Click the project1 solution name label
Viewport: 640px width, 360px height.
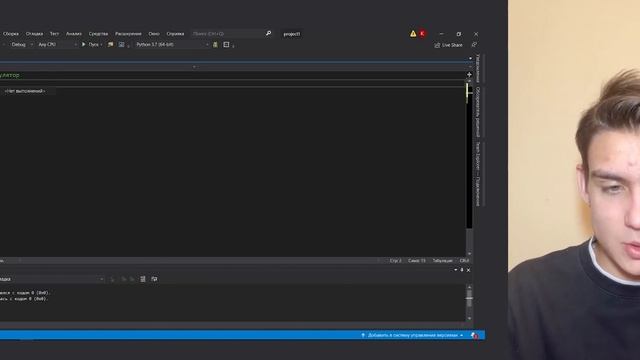coord(292,34)
